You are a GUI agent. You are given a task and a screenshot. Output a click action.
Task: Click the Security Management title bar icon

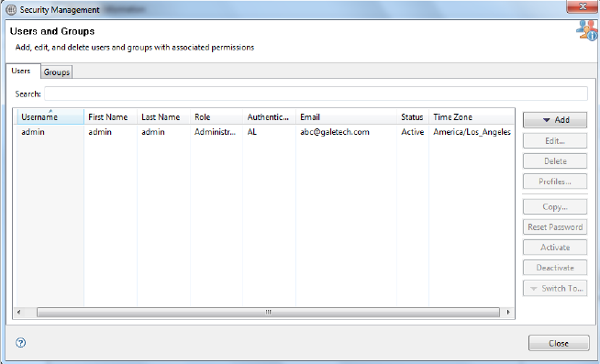12,9
